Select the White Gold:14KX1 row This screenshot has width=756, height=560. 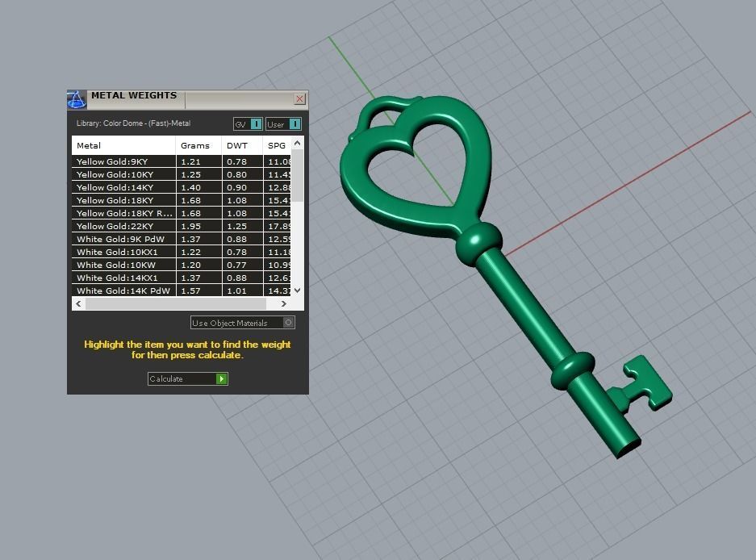(x=182, y=278)
